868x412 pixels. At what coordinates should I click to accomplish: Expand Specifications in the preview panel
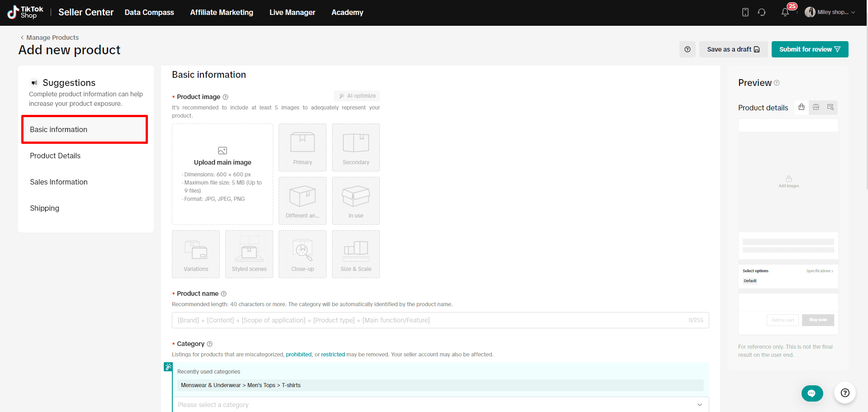pos(819,271)
